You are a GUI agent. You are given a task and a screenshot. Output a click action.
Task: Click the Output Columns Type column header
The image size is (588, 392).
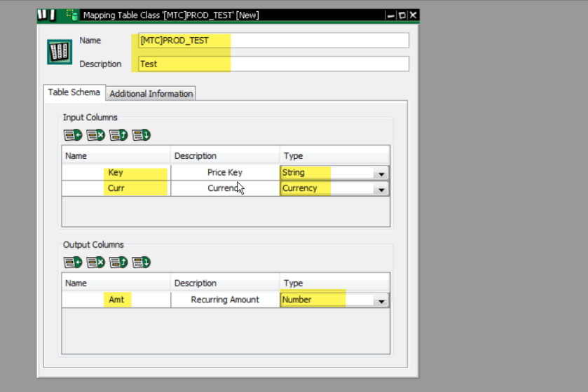pyautogui.click(x=335, y=283)
